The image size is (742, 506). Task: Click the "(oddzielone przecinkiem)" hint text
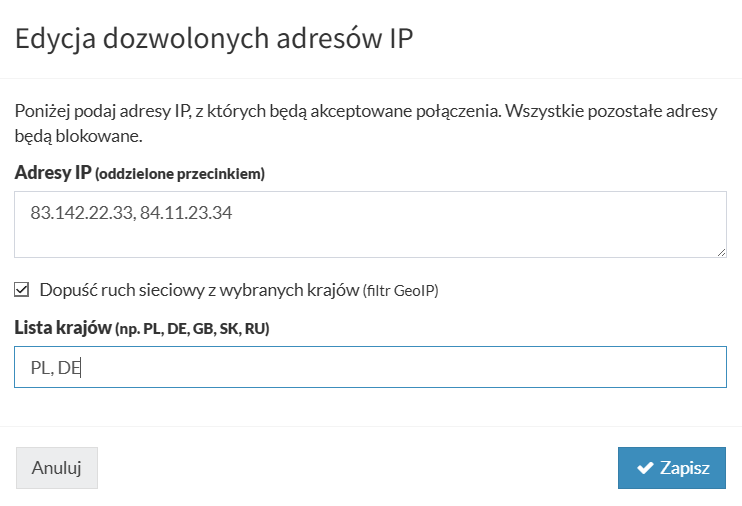click(180, 174)
